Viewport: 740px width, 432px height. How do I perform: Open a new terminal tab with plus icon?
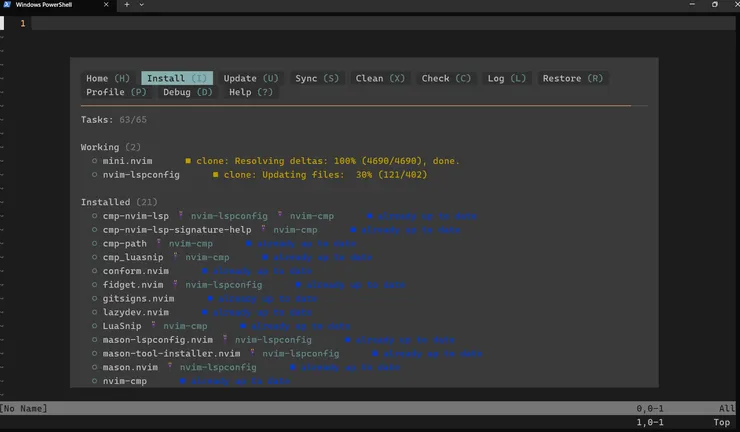pyautogui.click(x=127, y=5)
